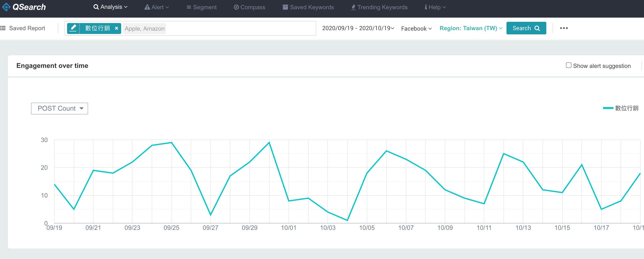
Task: Click the 10/12 peak data point
Action: (504, 154)
